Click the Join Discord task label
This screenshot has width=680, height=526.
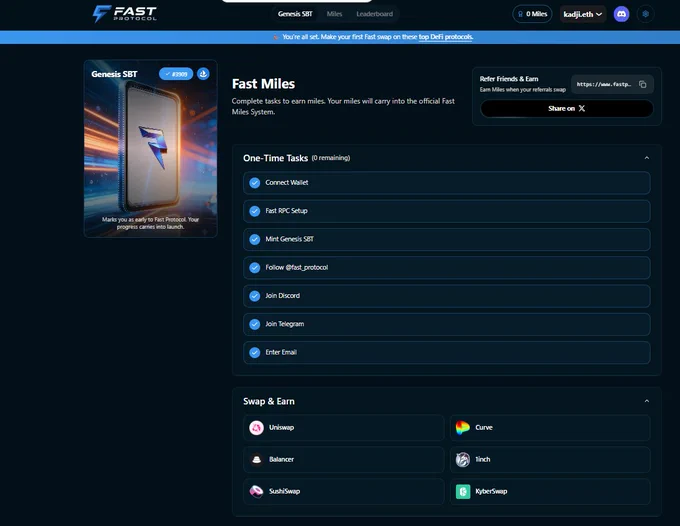[282, 296]
